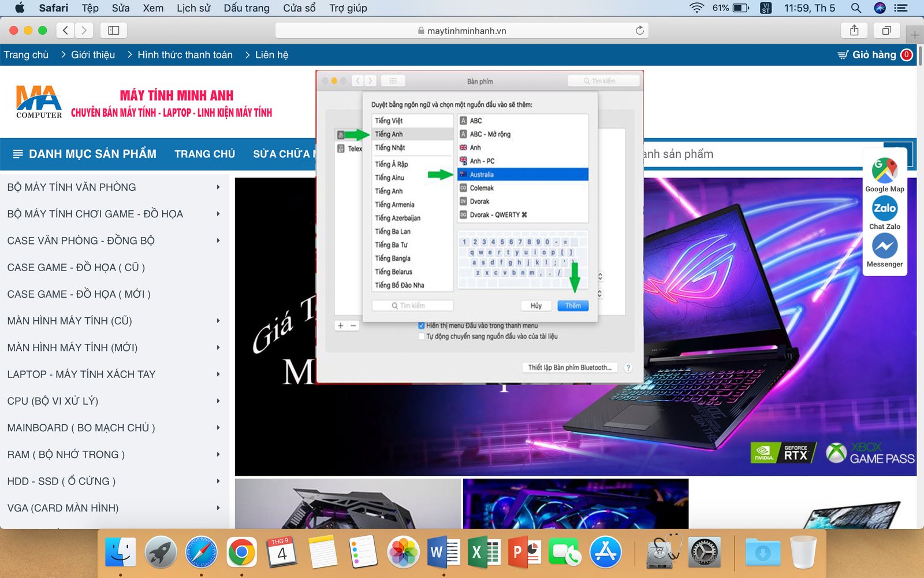Open Hình thức thanh toán link
Screen dimensions: 924x578
tap(185, 55)
